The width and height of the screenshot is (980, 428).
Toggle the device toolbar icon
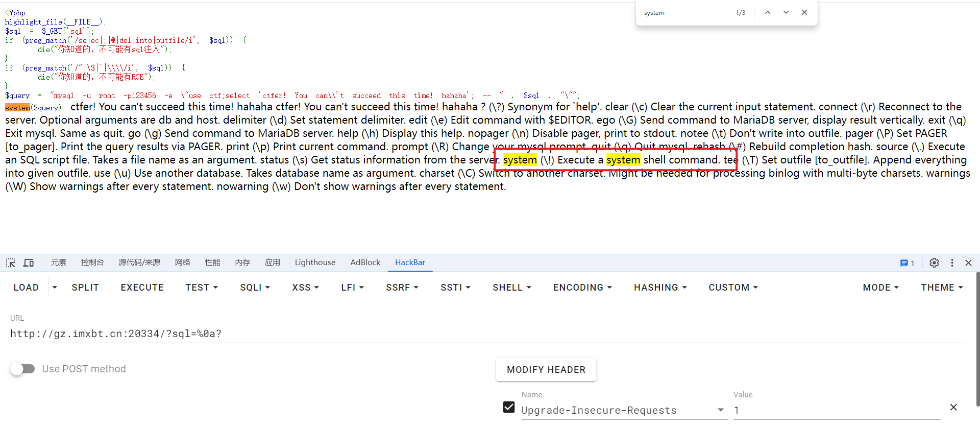click(29, 263)
